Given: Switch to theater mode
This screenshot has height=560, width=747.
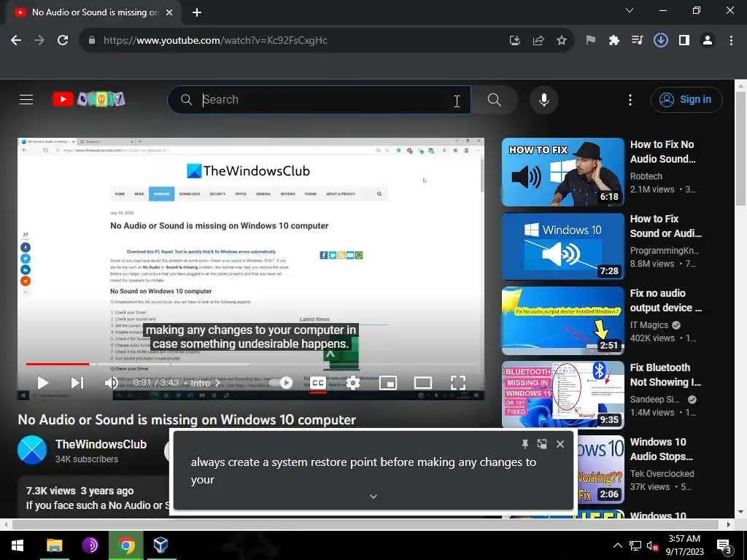Looking at the screenshot, I should tap(423, 383).
